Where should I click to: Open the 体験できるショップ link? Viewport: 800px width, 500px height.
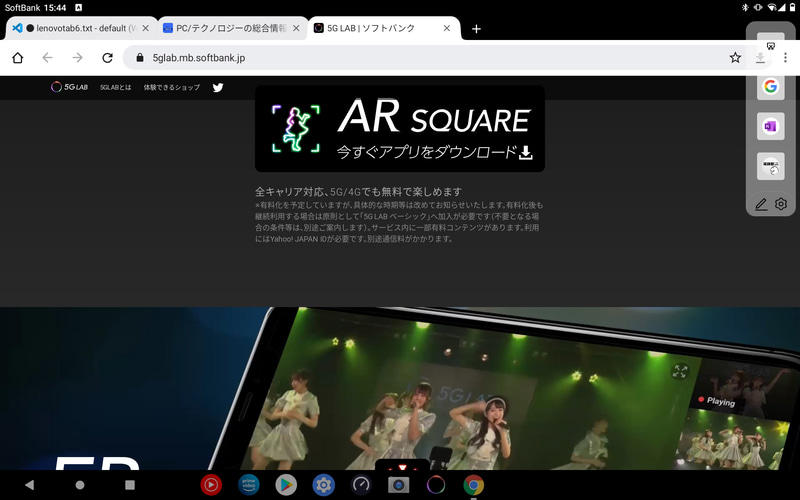pos(171,87)
